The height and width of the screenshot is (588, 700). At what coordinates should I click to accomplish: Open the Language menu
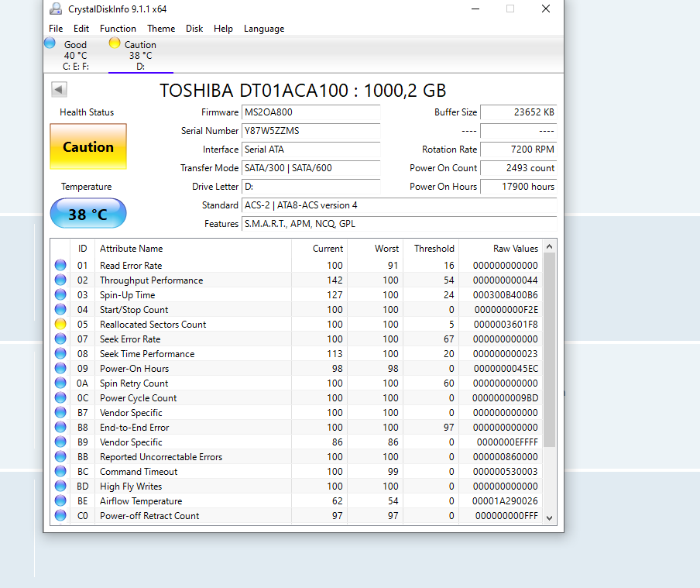pos(264,29)
